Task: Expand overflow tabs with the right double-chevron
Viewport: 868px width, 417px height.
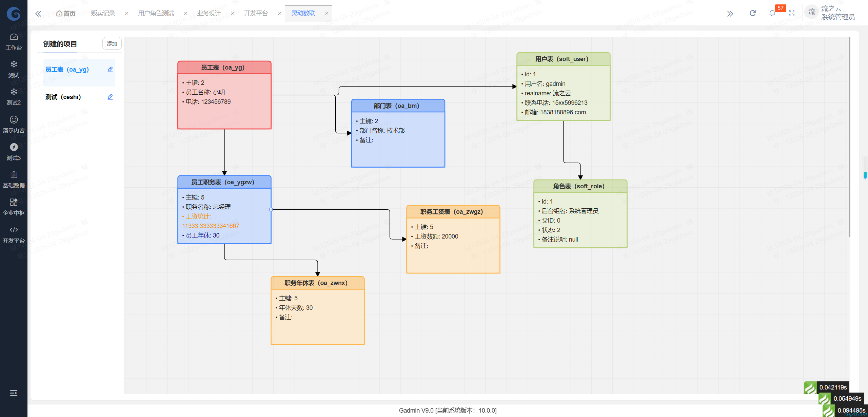Action: coord(730,13)
